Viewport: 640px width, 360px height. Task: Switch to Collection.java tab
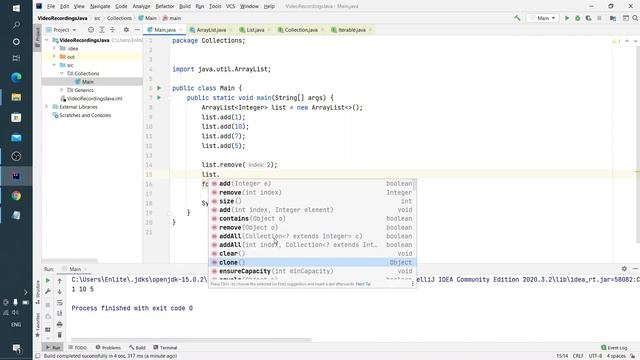(301, 30)
